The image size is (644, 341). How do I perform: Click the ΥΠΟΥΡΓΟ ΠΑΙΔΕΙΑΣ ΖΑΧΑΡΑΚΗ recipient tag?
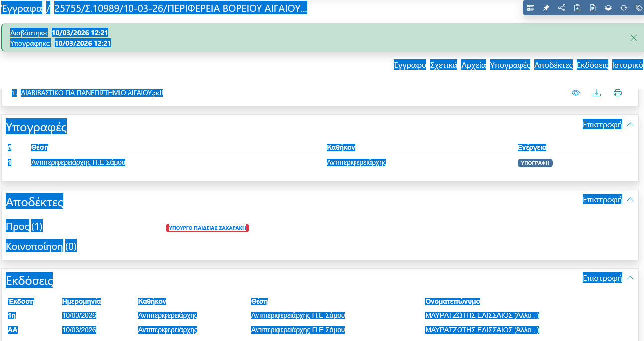click(x=207, y=228)
